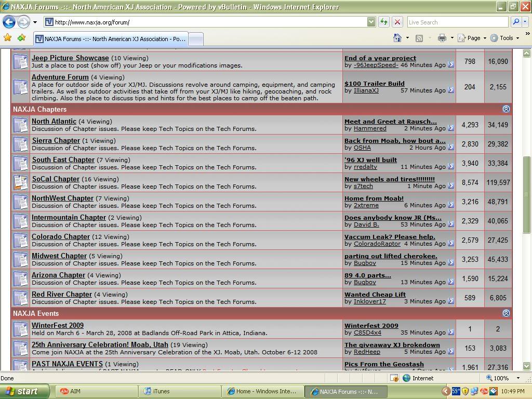Screen dimensions: 532x399
Task: Stop loading with the red X icon
Action: coord(397,22)
